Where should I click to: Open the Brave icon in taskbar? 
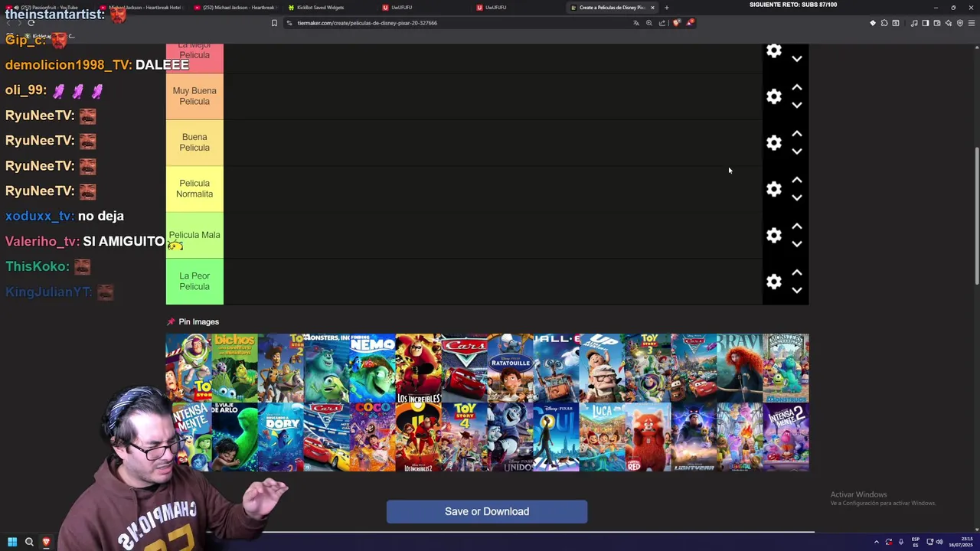tap(46, 542)
